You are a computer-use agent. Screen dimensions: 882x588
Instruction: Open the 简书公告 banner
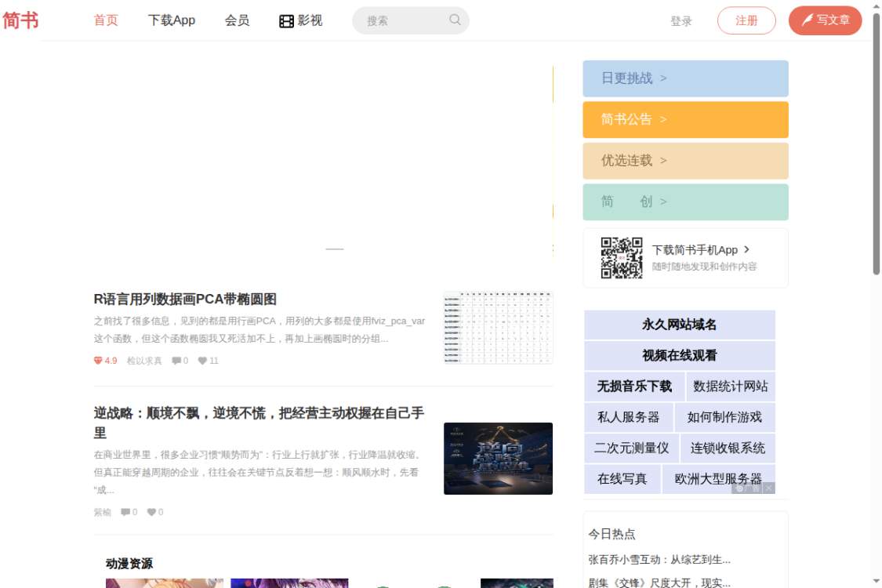tap(685, 119)
